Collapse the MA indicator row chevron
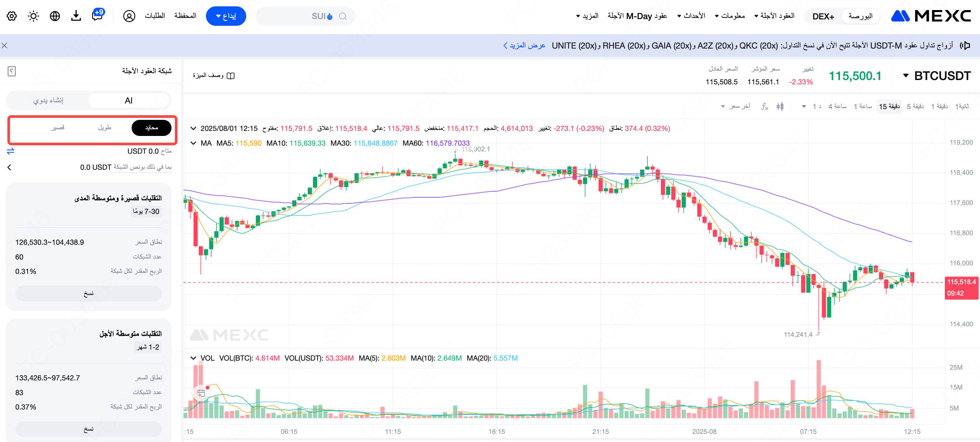 point(193,143)
